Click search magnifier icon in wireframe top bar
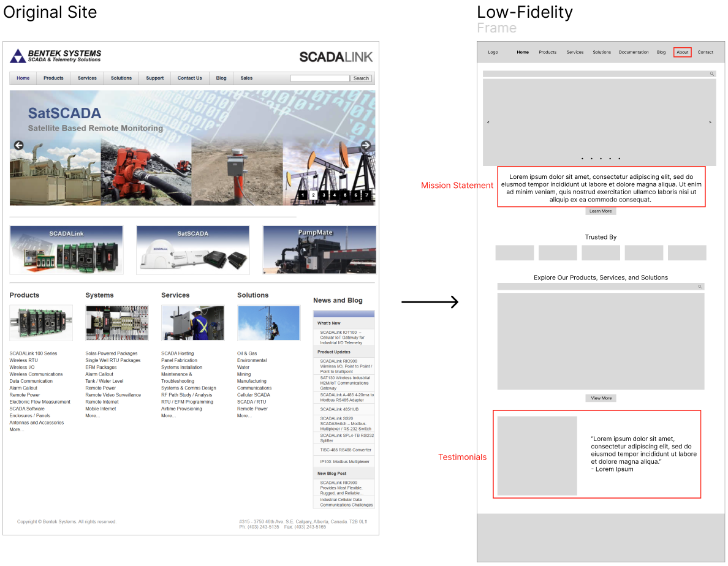 (711, 74)
